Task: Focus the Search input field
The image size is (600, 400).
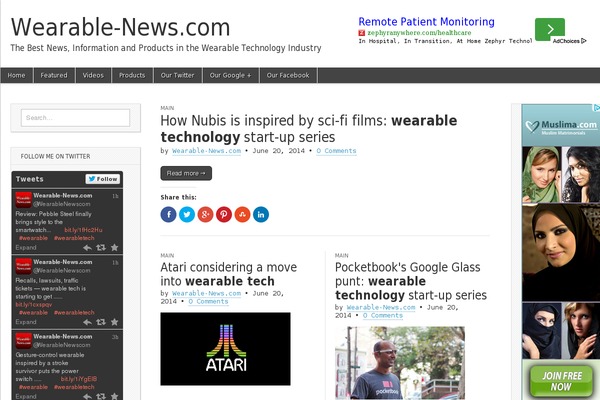Action: (75, 118)
